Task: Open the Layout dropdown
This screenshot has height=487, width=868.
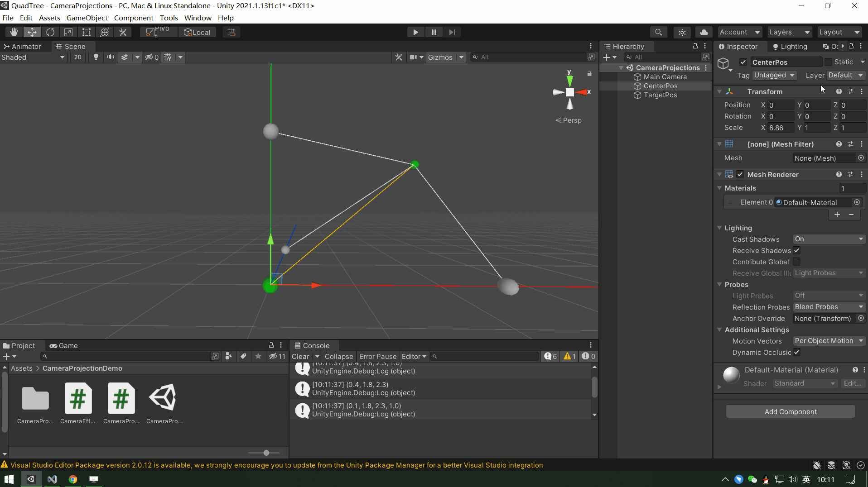Action: click(839, 32)
